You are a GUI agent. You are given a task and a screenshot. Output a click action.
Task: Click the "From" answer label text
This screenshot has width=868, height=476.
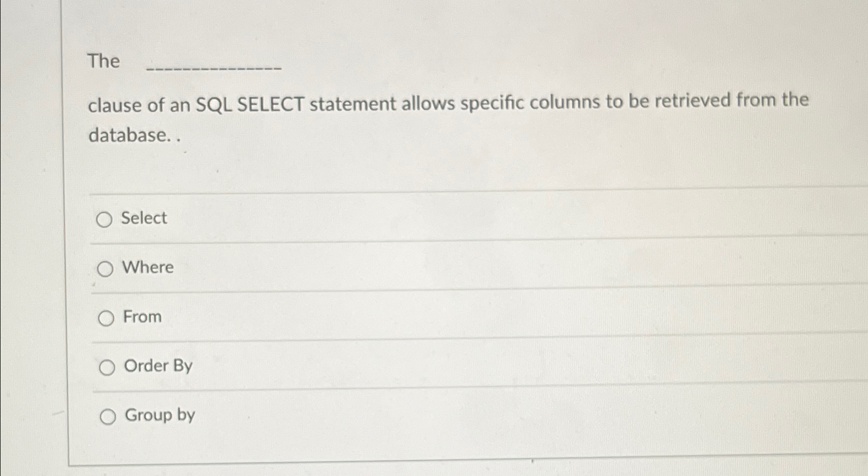click(x=142, y=317)
